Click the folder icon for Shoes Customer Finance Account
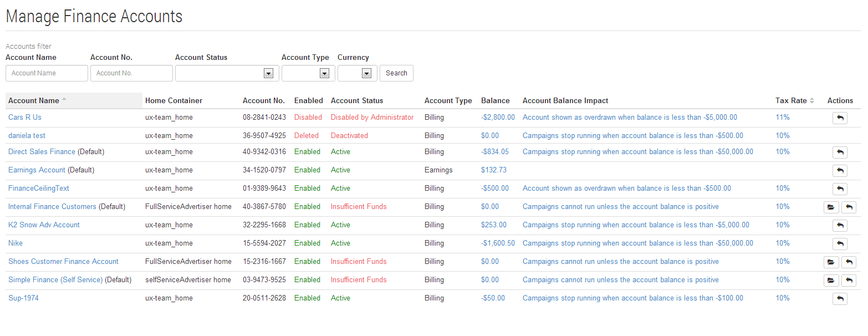The image size is (868, 336). point(831,262)
